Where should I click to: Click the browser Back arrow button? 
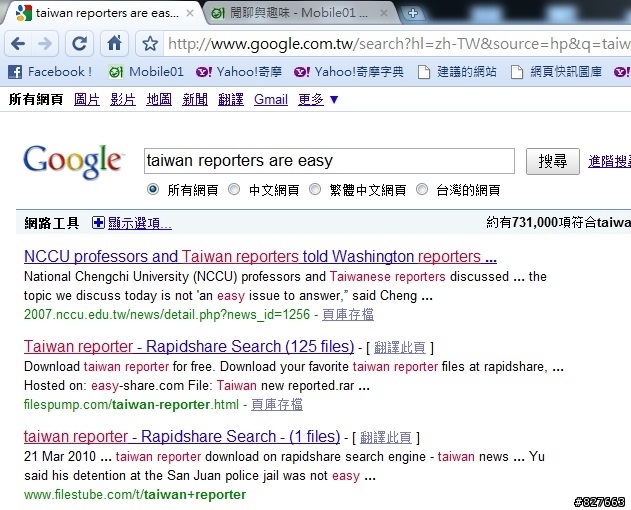(18, 43)
